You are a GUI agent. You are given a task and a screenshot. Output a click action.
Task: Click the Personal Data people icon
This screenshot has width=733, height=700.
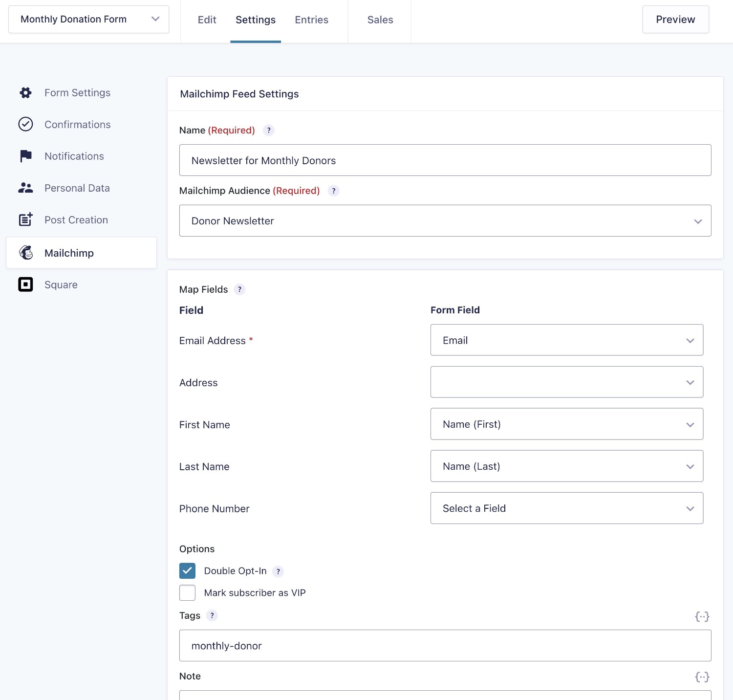[x=25, y=188]
